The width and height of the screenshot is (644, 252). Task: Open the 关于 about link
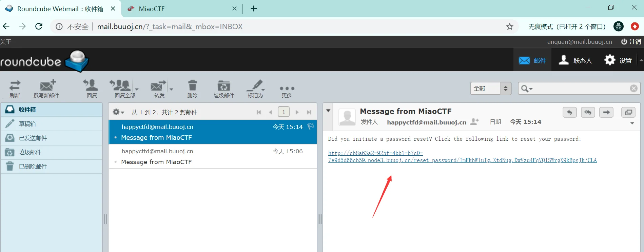click(6, 42)
